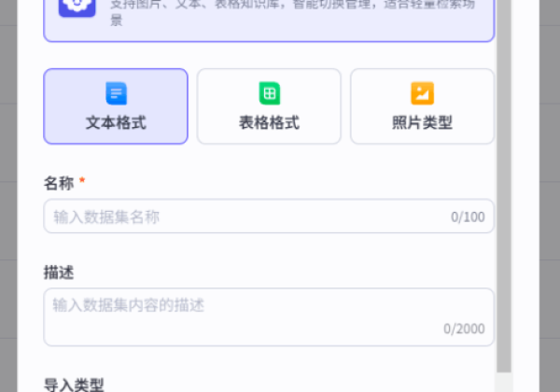Click the purple gear icon in the top card
This screenshot has width=560, height=392.
click(x=77, y=7)
